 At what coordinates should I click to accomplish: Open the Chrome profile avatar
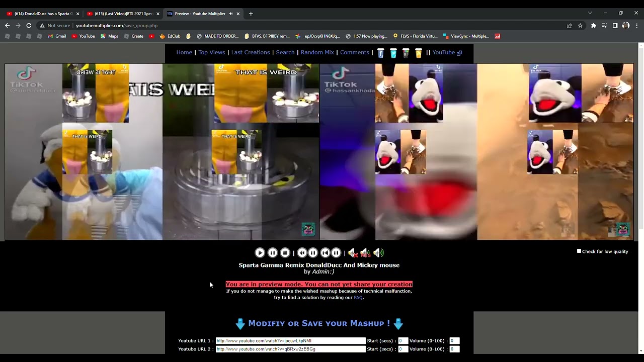pos(625,26)
